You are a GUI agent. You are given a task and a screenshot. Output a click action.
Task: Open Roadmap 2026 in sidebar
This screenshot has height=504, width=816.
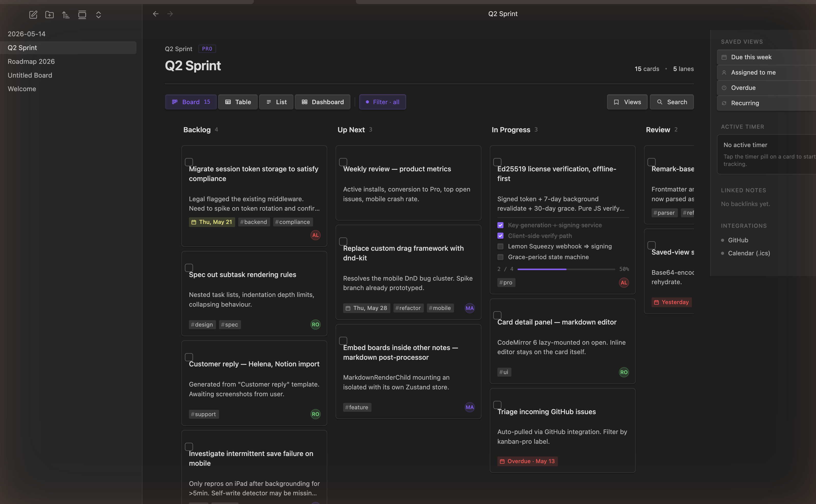68,61
